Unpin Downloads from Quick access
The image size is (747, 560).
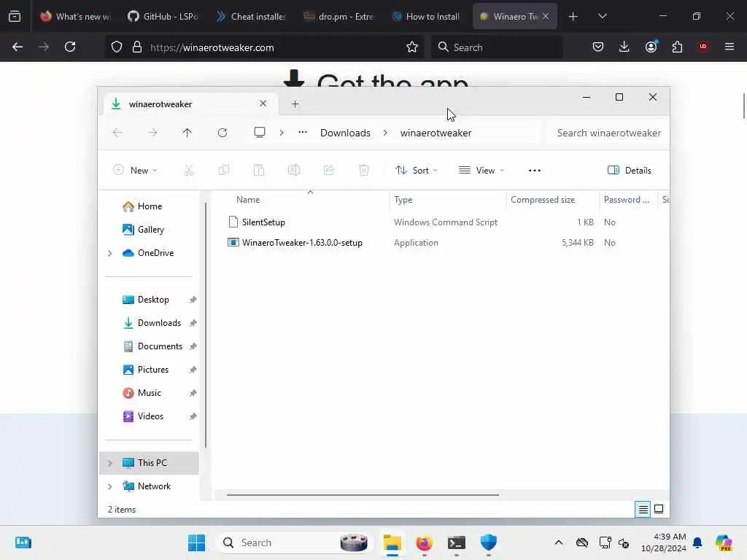coord(193,323)
